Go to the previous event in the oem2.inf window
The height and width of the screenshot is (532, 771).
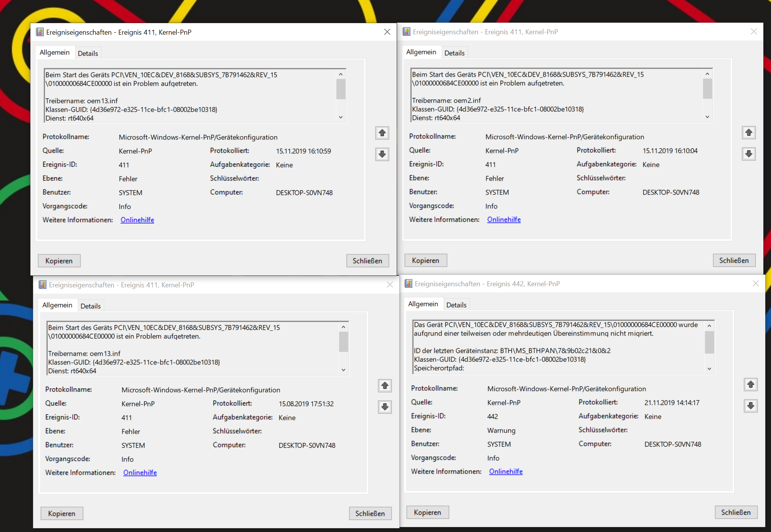coord(749,133)
